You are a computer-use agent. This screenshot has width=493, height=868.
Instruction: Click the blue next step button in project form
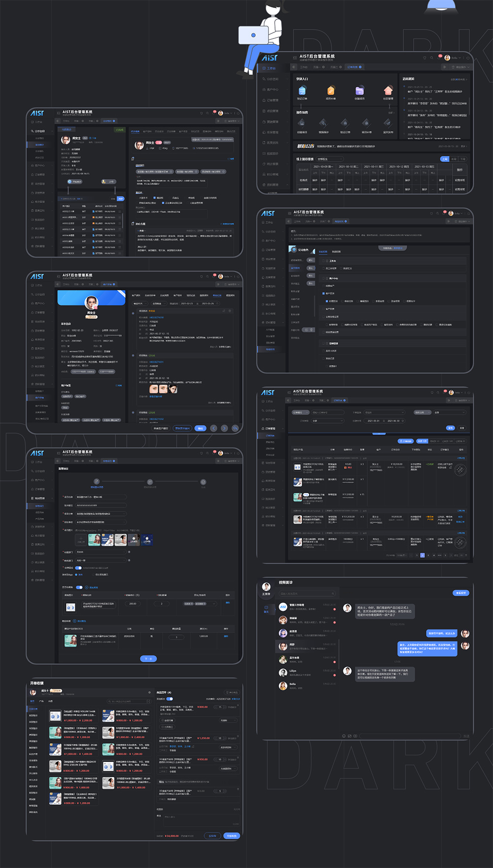click(x=148, y=658)
